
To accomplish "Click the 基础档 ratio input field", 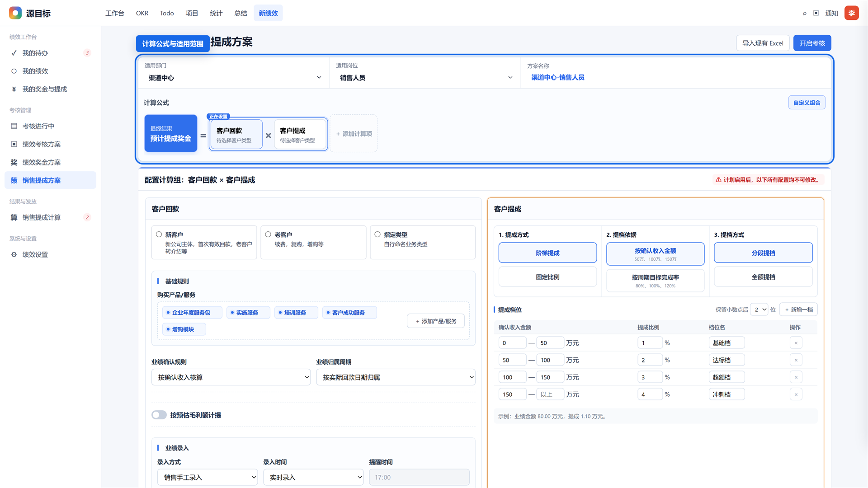I will coord(650,343).
